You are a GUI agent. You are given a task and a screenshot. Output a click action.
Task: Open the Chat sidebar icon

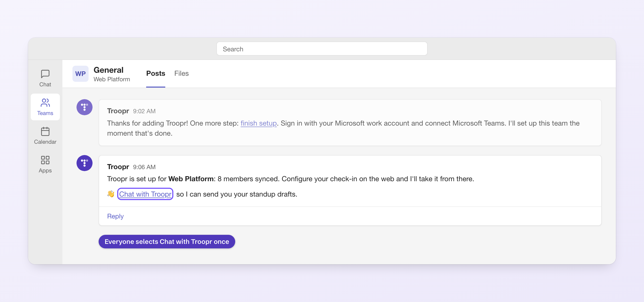click(x=45, y=78)
